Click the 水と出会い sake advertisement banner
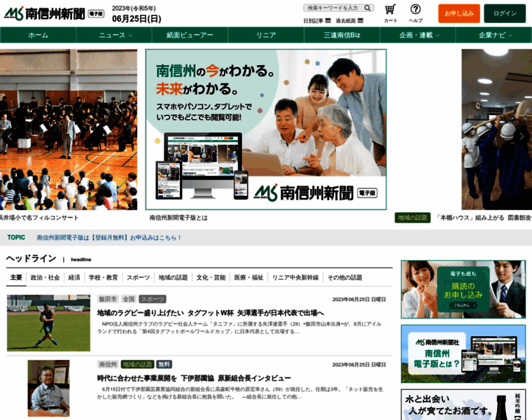Viewport: 532px width, 420px height. pos(463,405)
